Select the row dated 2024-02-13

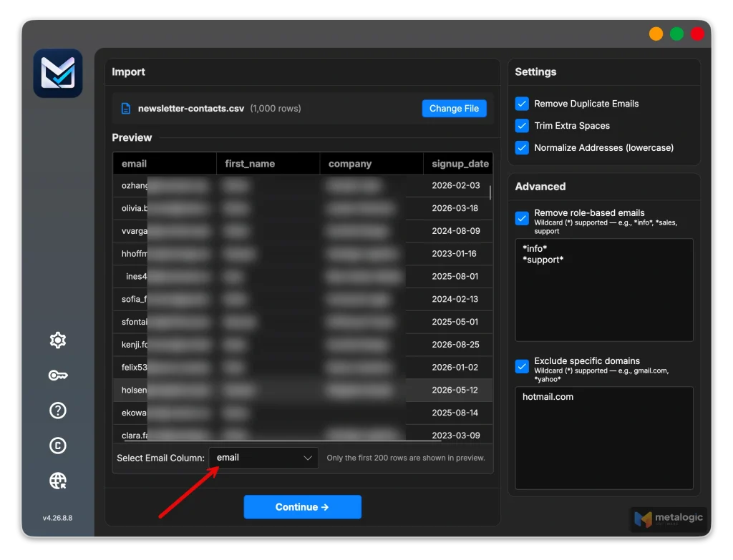click(303, 299)
